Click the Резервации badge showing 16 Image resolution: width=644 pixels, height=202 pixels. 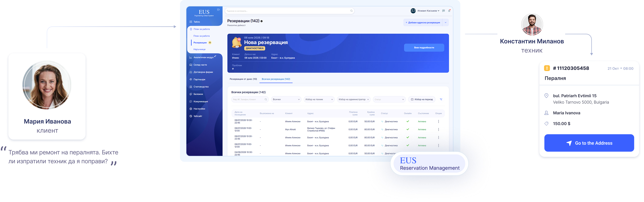pos(210,43)
